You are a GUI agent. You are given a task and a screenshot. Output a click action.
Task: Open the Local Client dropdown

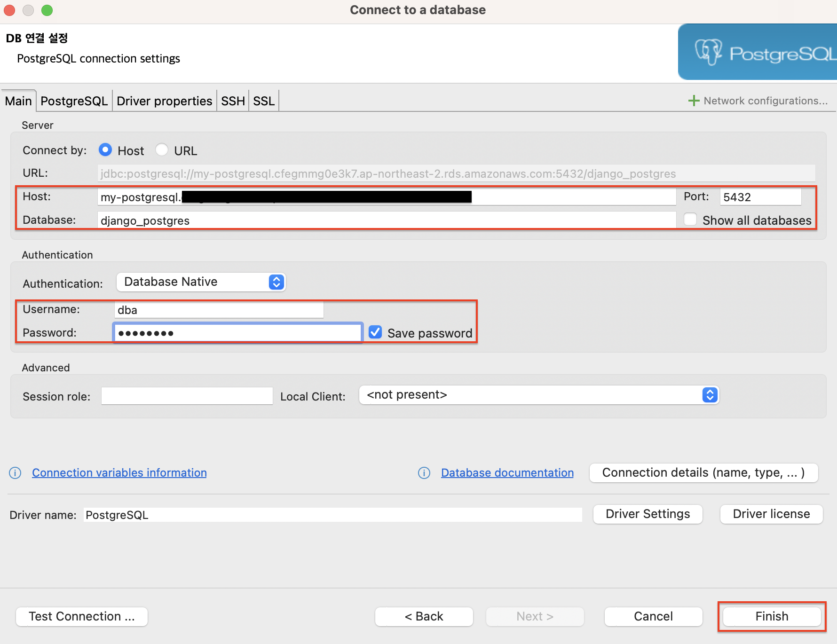(539, 395)
